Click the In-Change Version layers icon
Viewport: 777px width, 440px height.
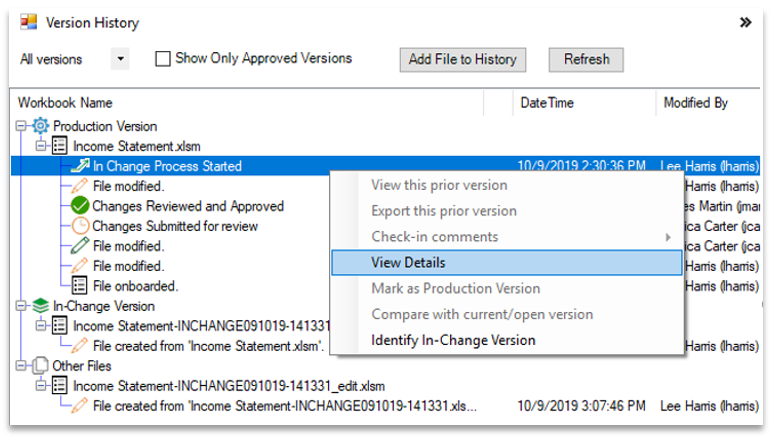tap(41, 306)
